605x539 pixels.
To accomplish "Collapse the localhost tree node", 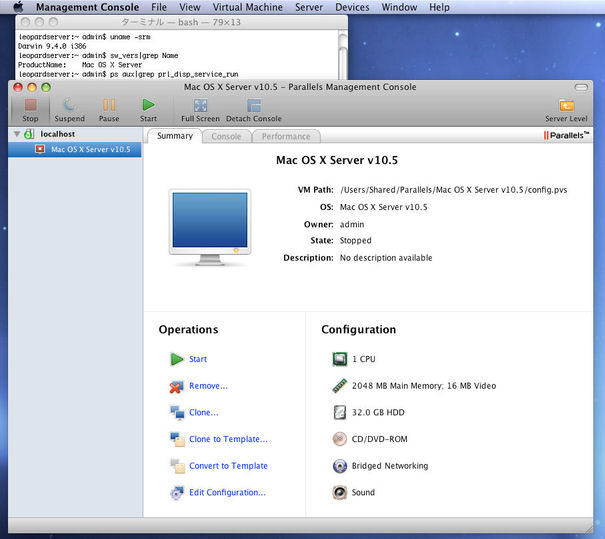I will click(x=17, y=134).
